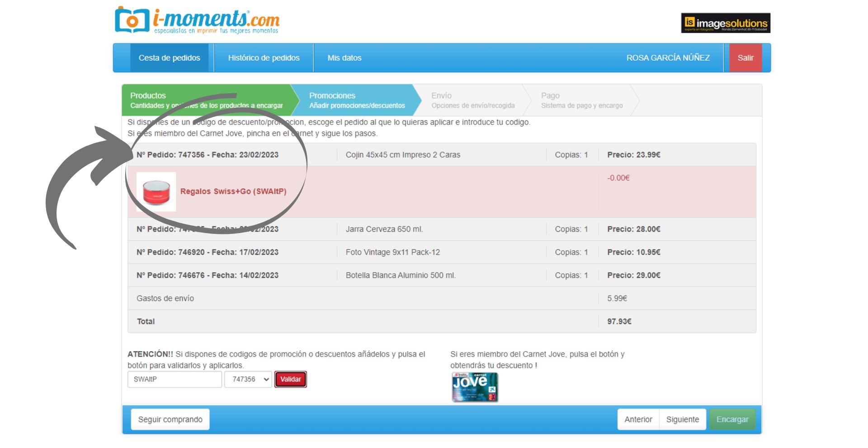Open the Cesta de pedidos tab
Screen dimensions: 868x448
pos(169,58)
